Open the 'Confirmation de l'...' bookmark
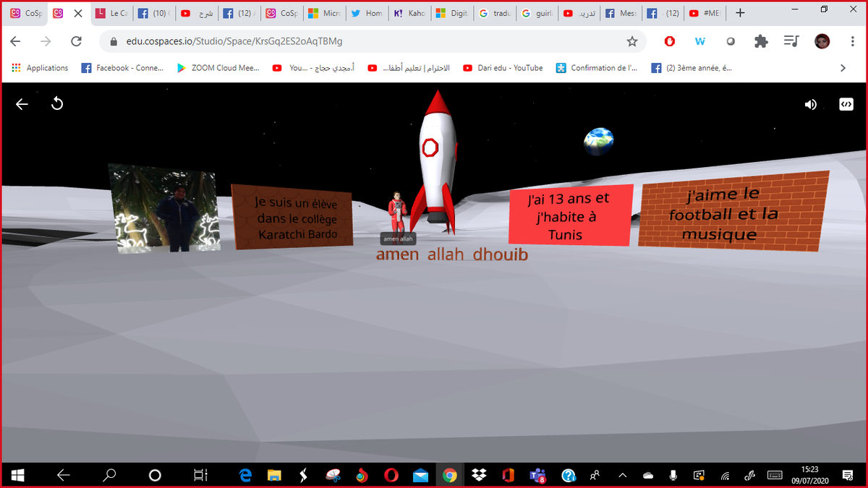Screen dimensions: 868x488 coord(597,68)
